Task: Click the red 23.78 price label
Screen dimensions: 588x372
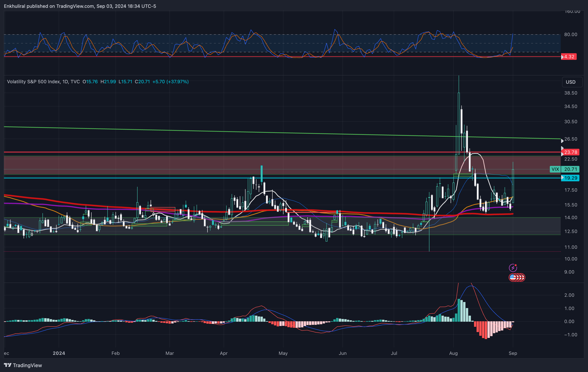Action: click(x=570, y=152)
